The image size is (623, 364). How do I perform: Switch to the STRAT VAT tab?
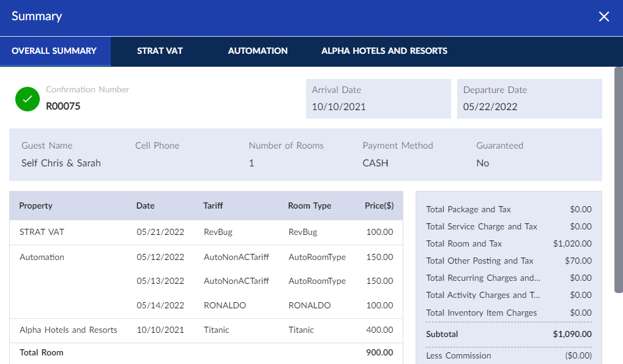(x=160, y=51)
